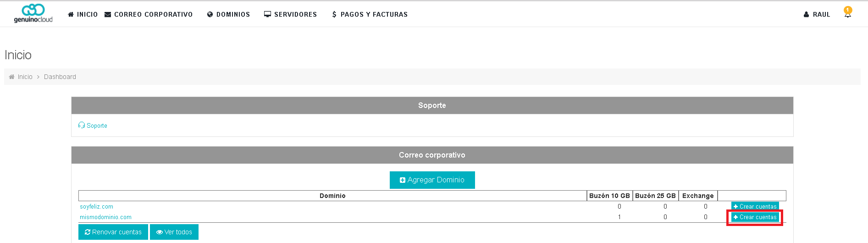Click the Agregar Dominio button
868x243 pixels.
coord(432,180)
